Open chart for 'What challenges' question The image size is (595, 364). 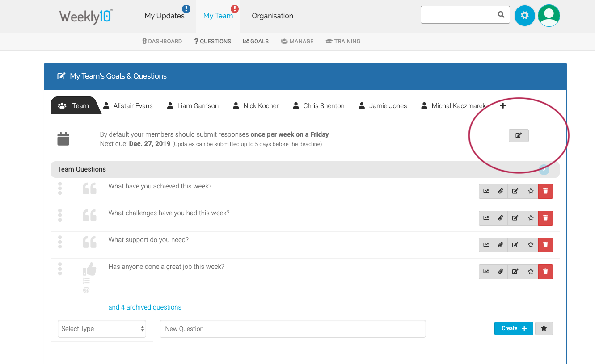486,218
